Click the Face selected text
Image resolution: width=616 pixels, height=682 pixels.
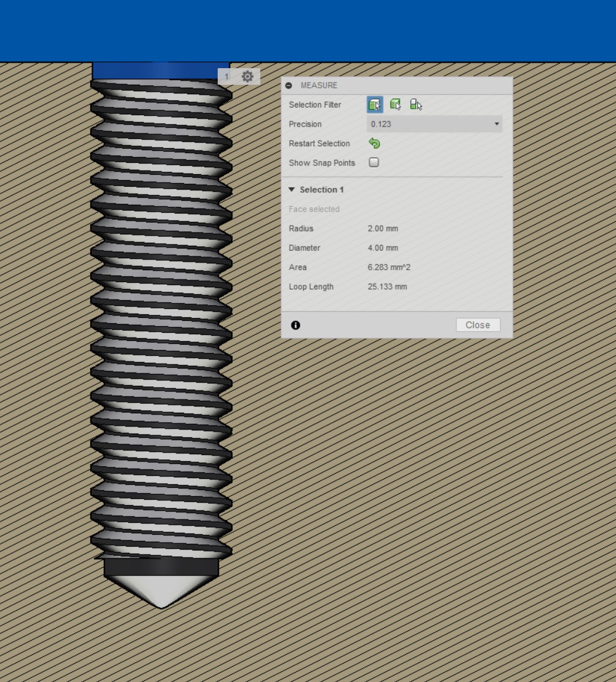pos(314,209)
